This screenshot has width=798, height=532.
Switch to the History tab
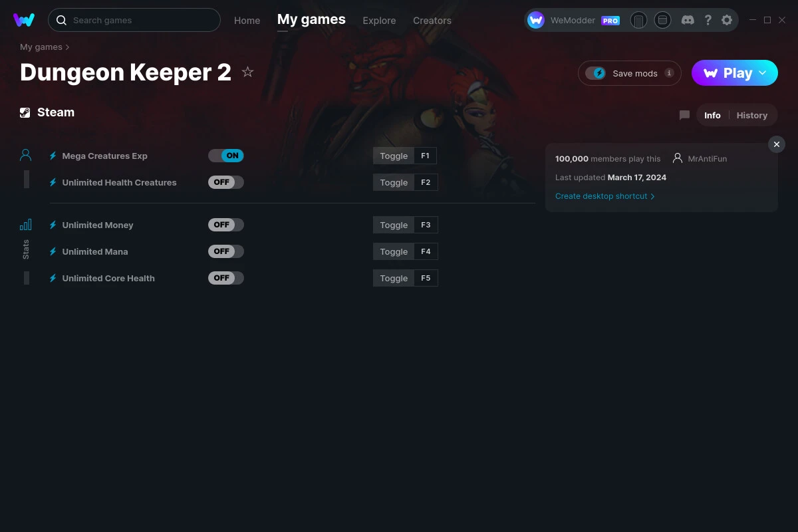click(x=751, y=114)
